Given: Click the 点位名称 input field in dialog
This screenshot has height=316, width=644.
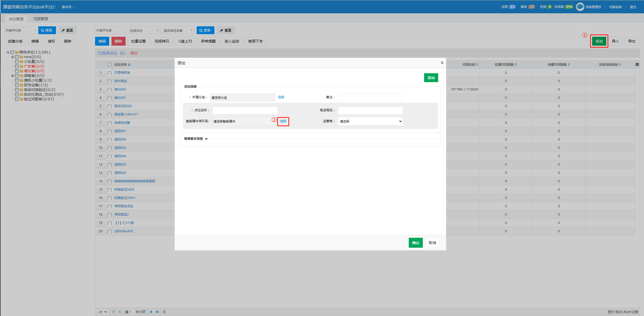Looking at the screenshot, I should (245, 110).
